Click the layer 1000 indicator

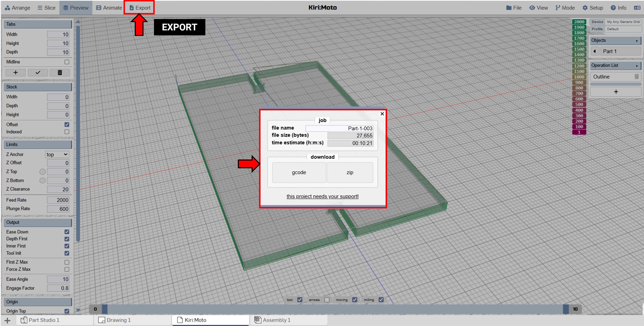coord(579,77)
